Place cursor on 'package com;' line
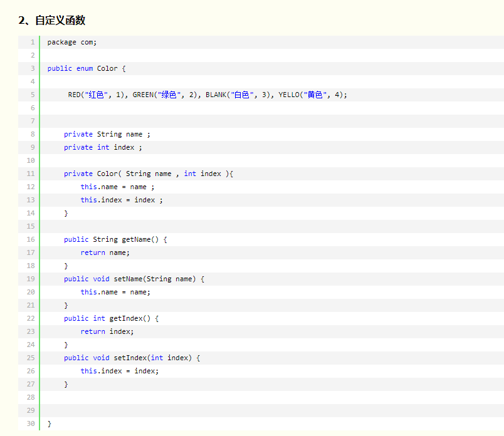Screen dimensions: 504x436 coord(71,42)
